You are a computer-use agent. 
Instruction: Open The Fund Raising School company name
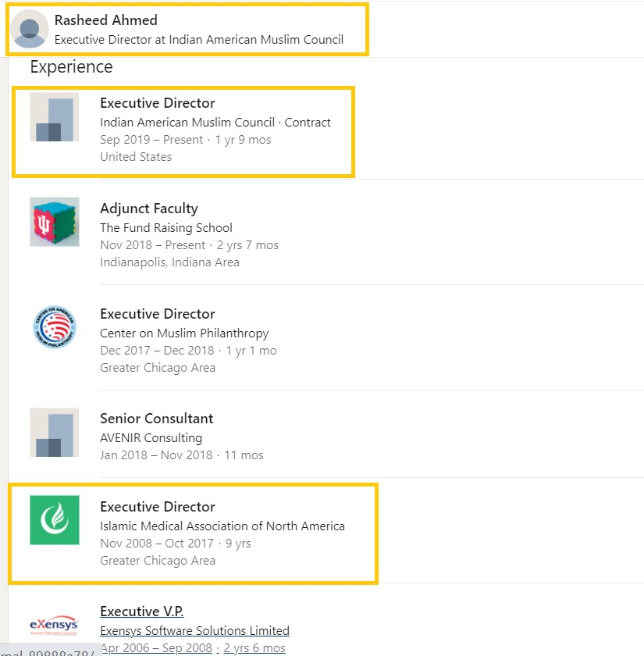(x=166, y=227)
